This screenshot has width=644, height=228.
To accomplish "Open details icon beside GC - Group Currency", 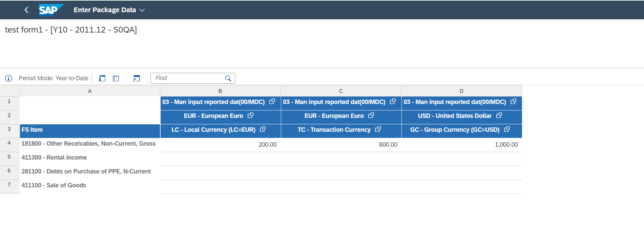I will pyautogui.click(x=507, y=129).
